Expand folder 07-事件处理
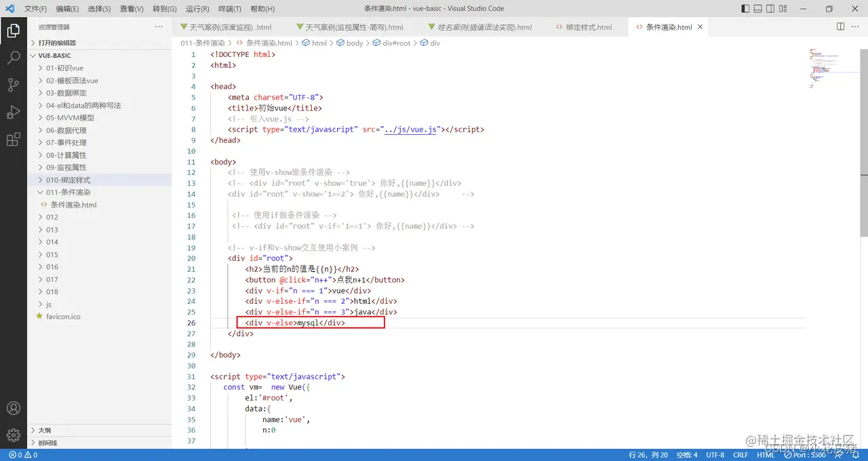 click(100, 142)
